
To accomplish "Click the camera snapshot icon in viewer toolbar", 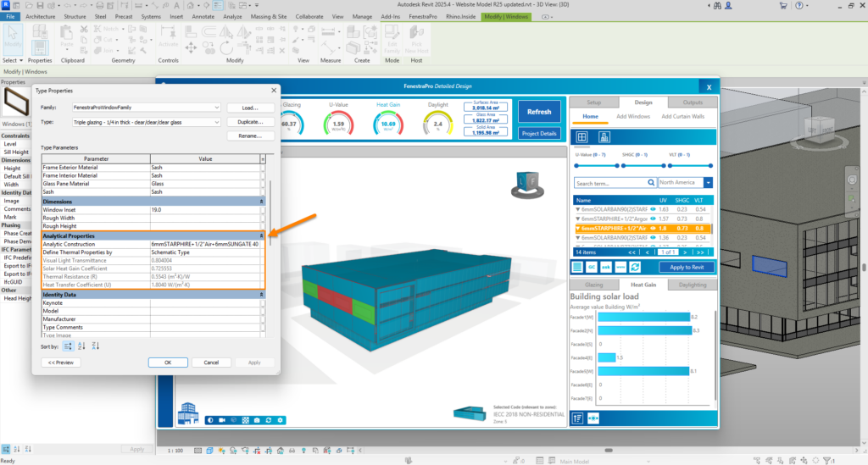I will (257, 420).
